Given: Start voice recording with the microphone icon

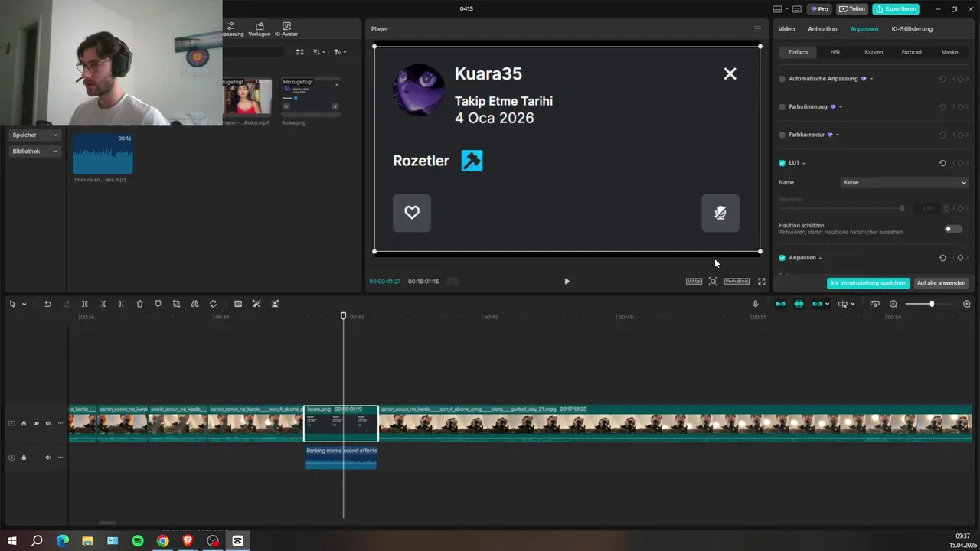Looking at the screenshot, I should [x=755, y=304].
